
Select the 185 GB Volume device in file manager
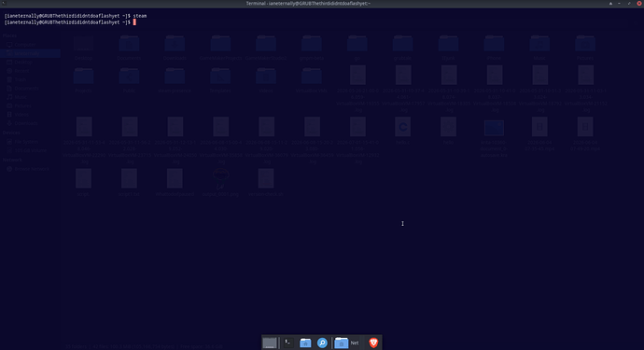point(31,150)
